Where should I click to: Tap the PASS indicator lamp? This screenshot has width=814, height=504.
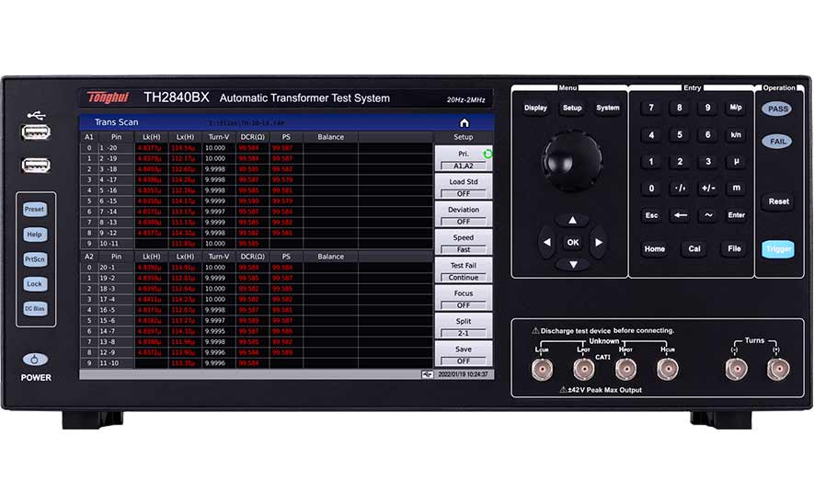(777, 109)
